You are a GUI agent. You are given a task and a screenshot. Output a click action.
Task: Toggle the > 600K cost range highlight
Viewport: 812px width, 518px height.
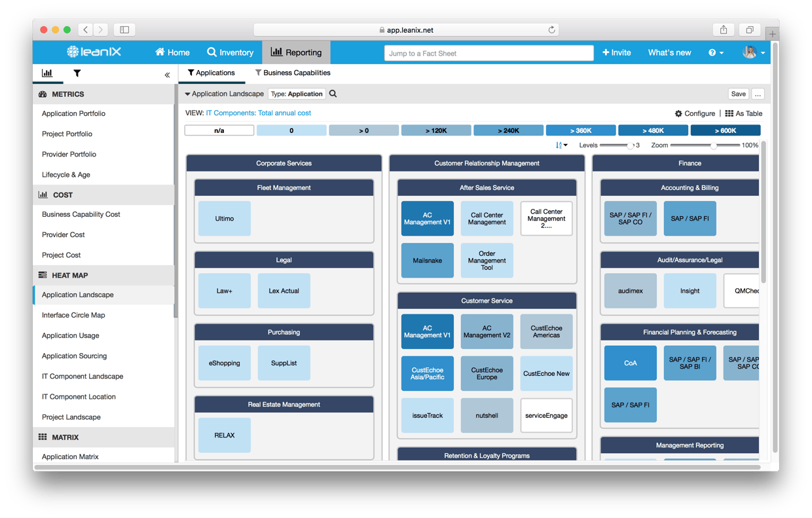point(726,130)
